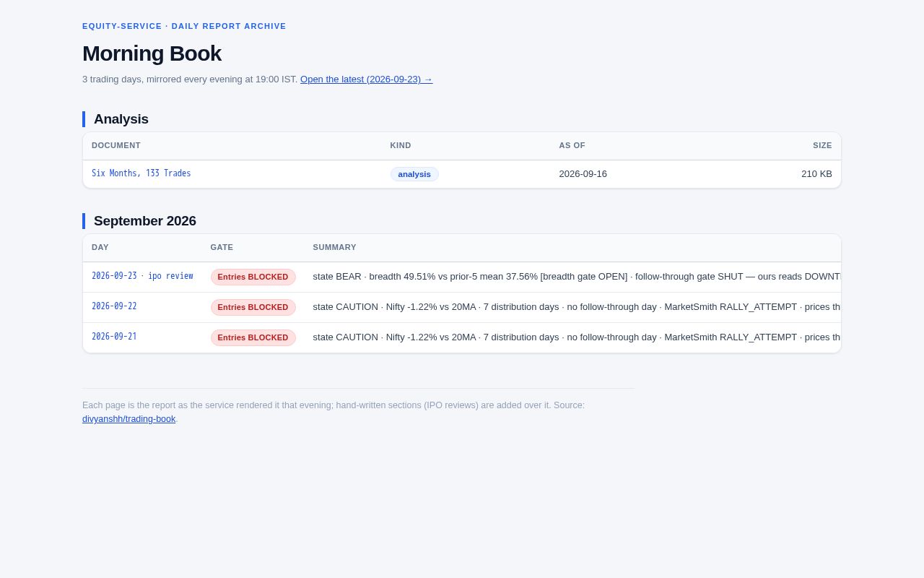Click the Analysis section heading
Screen dimensions: 924x578
[x=121, y=119]
